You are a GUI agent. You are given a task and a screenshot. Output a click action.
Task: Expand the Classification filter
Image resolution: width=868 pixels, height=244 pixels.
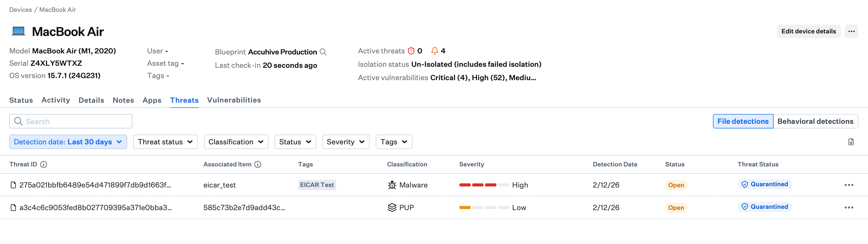click(x=236, y=142)
